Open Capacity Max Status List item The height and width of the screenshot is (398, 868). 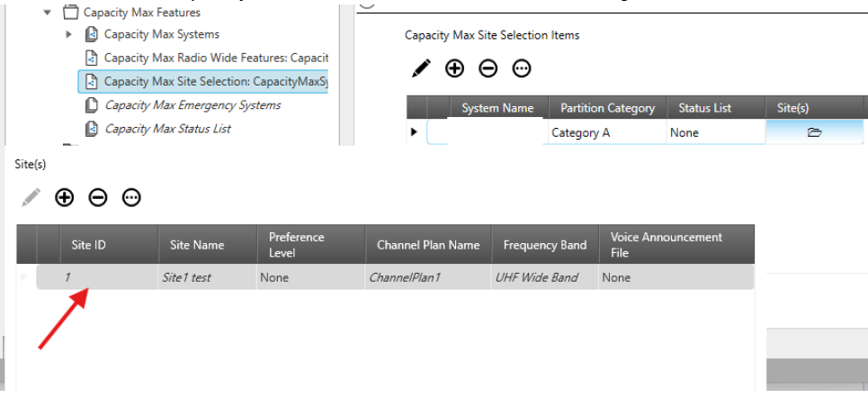click(167, 129)
